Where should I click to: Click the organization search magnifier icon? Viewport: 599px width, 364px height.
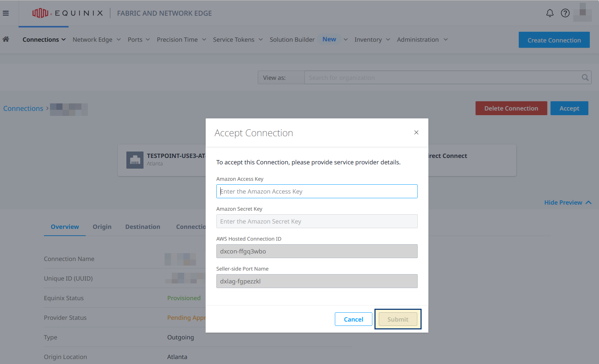click(585, 77)
